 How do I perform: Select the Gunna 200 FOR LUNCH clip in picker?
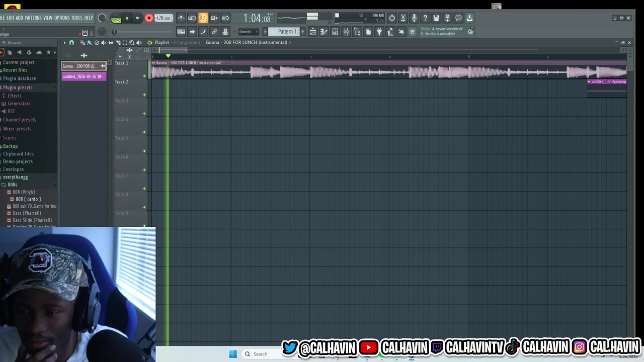pos(84,66)
